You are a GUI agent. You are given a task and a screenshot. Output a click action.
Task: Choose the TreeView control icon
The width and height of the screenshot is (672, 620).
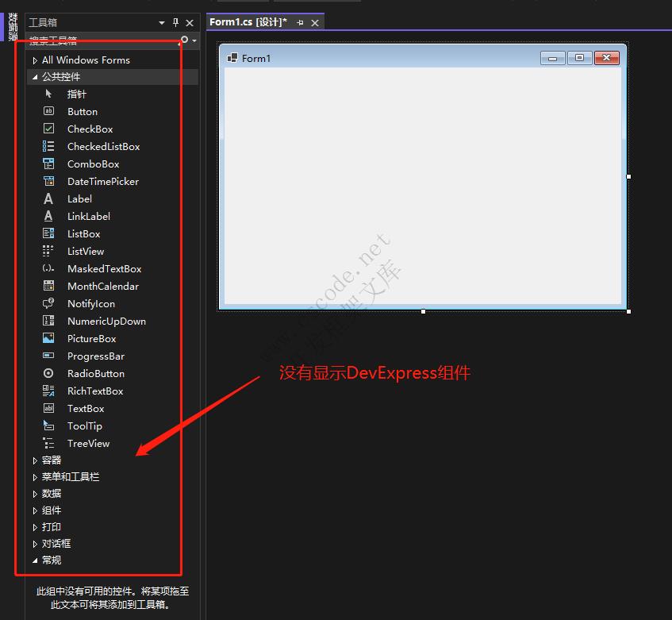point(48,443)
